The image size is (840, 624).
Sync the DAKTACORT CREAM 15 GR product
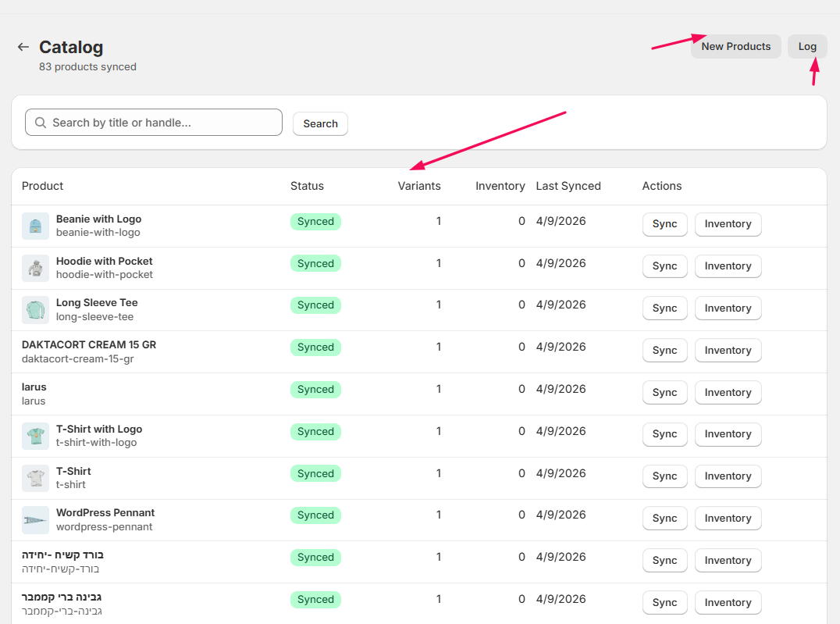coord(664,351)
